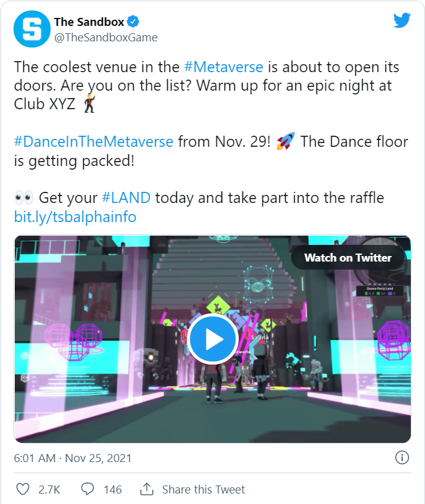Click The Sandbox profile avatar
The image size is (425, 504).
(x=32, y=29)
